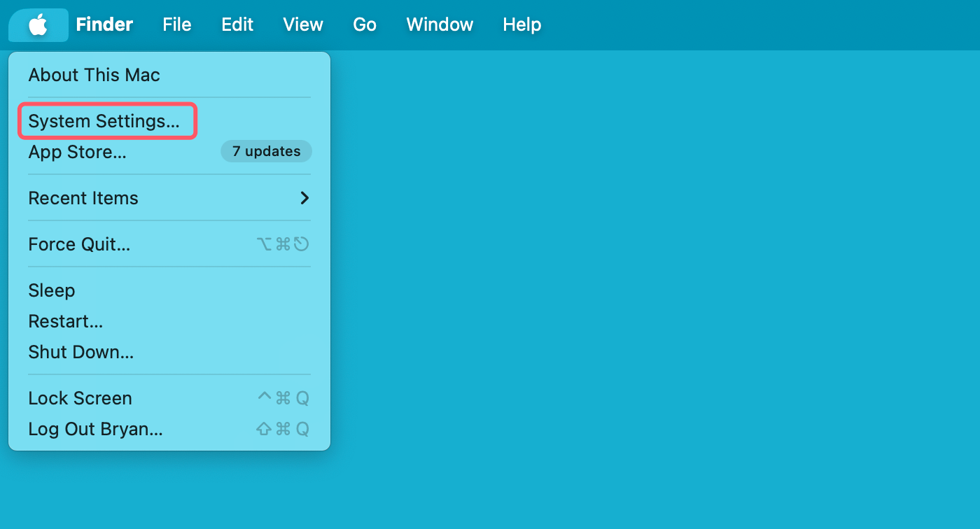The height and width of the screenshot is (529, 980).
Task: Open the Edit menu
Action: coord(237,25)
